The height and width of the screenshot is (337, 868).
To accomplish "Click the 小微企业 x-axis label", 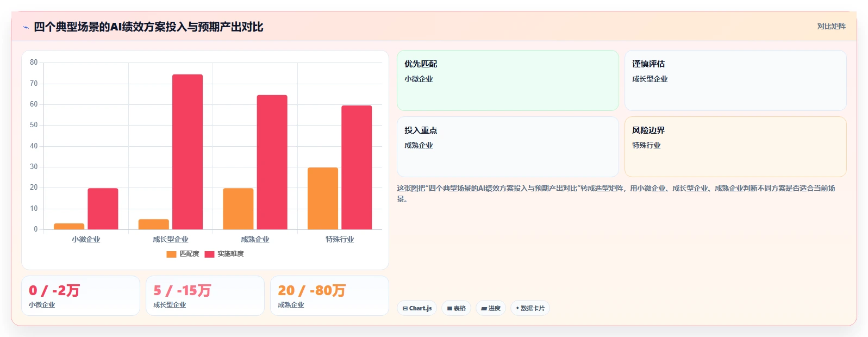I will coord(86,239).
